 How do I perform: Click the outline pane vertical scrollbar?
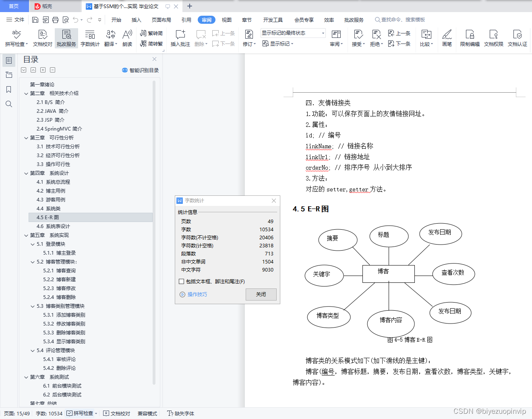154,232
